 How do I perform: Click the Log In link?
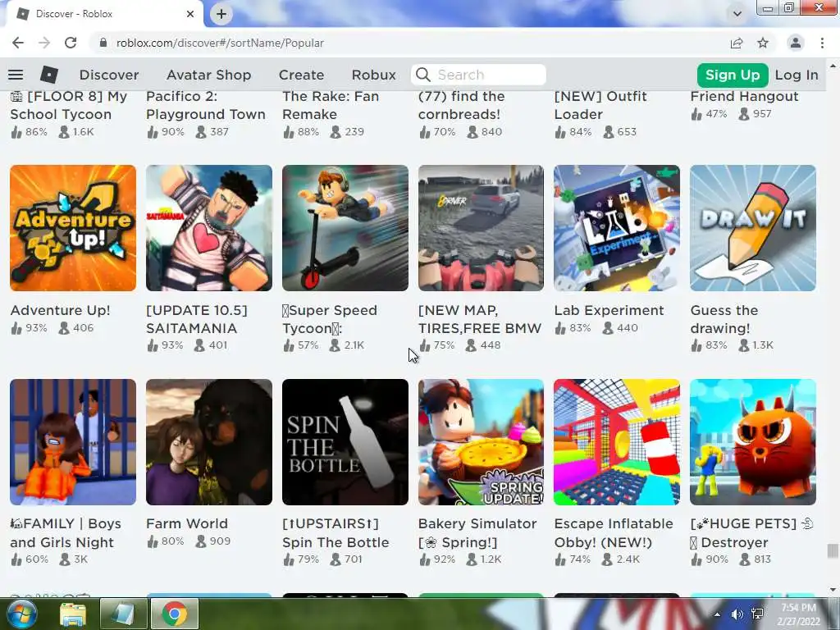pyautogui.click(x=796, y=75)
